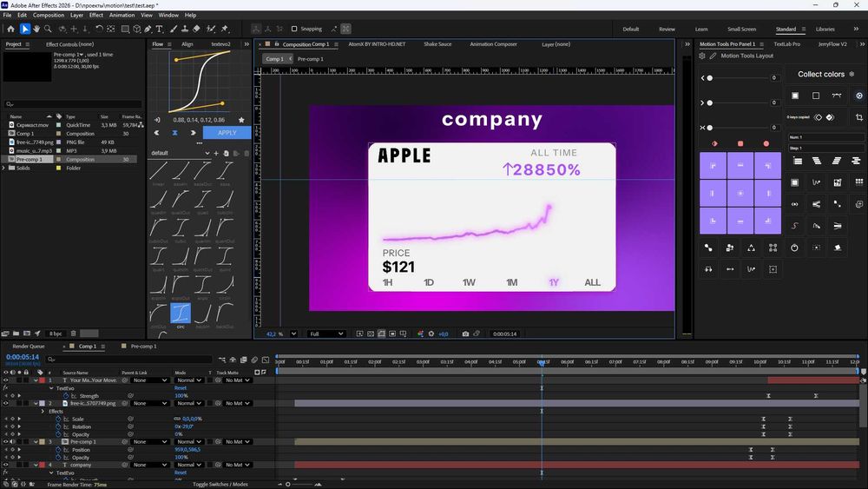Image resolution: width=868 pixels, height=489 pixels.
Task: Click the favorite star icon in Flow panel
Action: pyautogui.click(x=241, y=120)
